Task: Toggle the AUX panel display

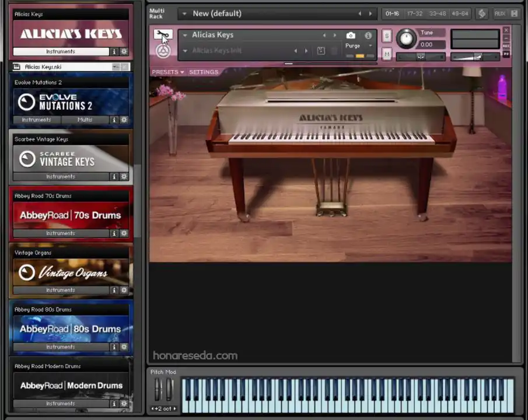Action: click(x=500, y=13)
